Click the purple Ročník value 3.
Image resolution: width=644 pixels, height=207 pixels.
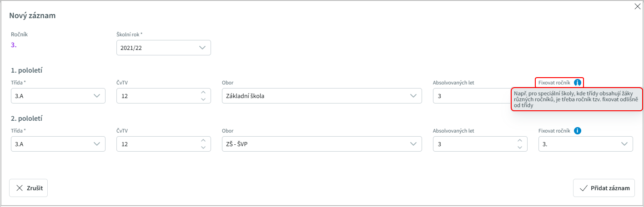[x=14, y=44]
